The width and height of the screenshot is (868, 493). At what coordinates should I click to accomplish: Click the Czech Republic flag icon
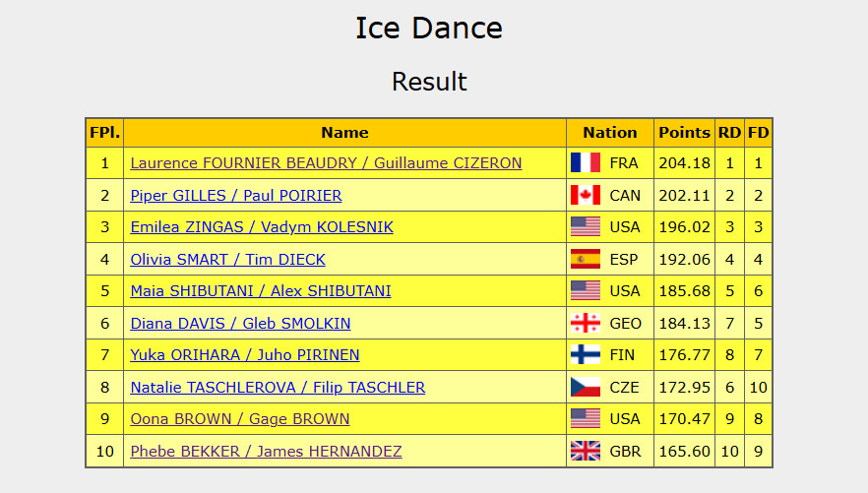pyautogui.click(x=585, y=388)
